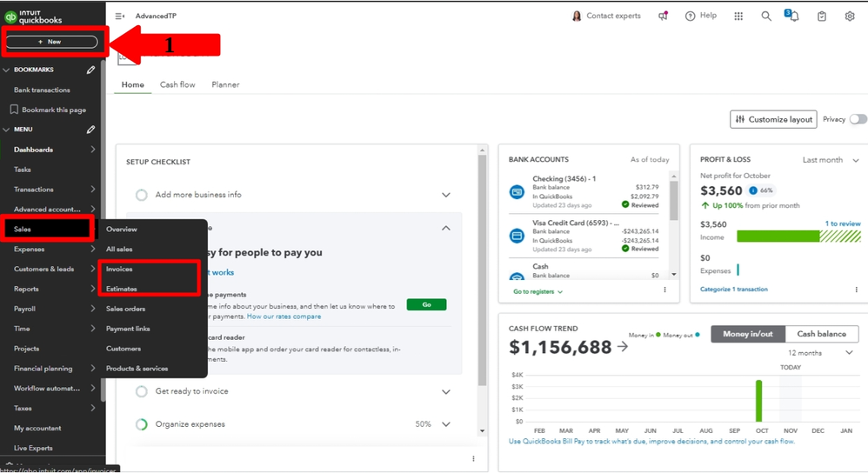
Task: Open the clipboard tasks icon in header
Action: pos(822,16)
